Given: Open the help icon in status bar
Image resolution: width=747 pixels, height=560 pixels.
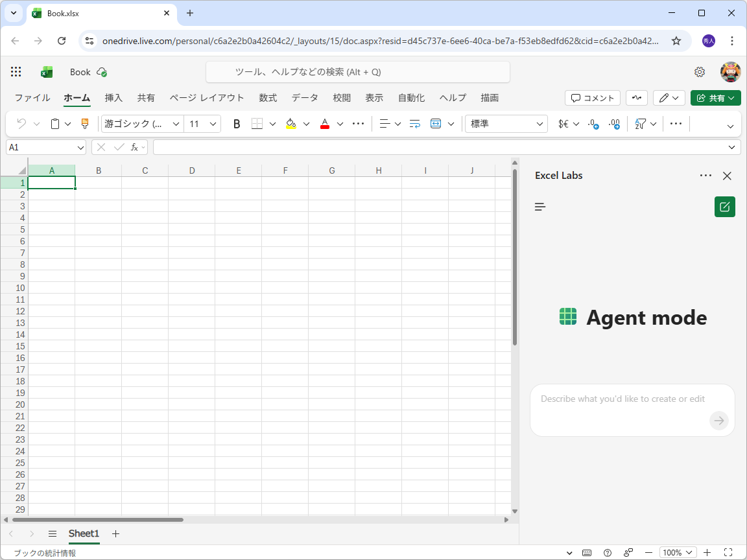Looking at the screenshot, I should tap(608, 553).
